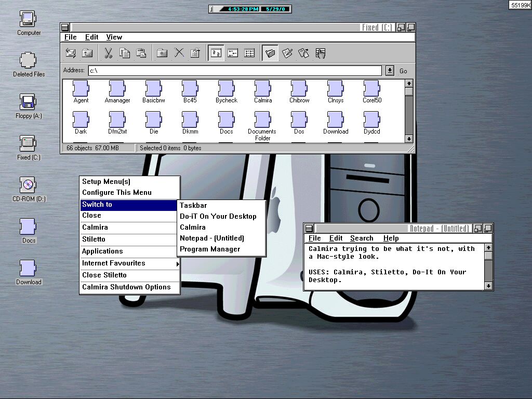532x399 pixels.
Task: Open the View menu in file window
Action: [x=114, y=37]
